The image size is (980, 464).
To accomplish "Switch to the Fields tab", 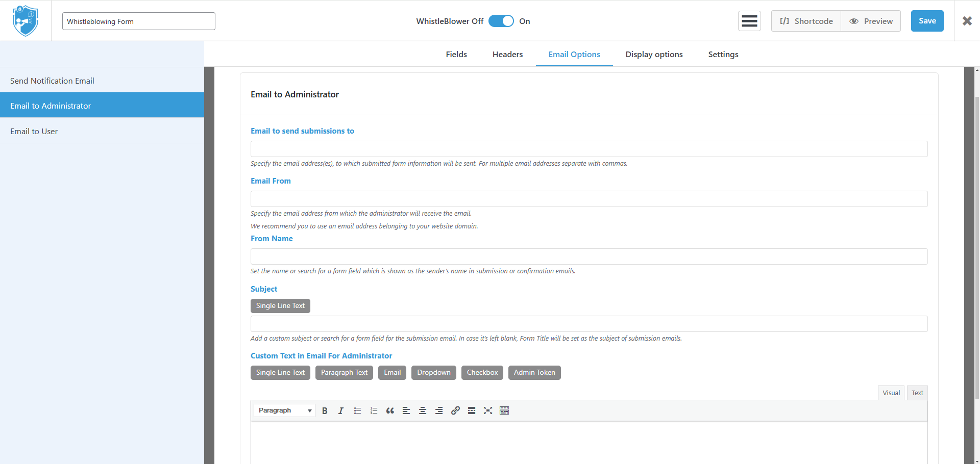I will pos(456,54).
